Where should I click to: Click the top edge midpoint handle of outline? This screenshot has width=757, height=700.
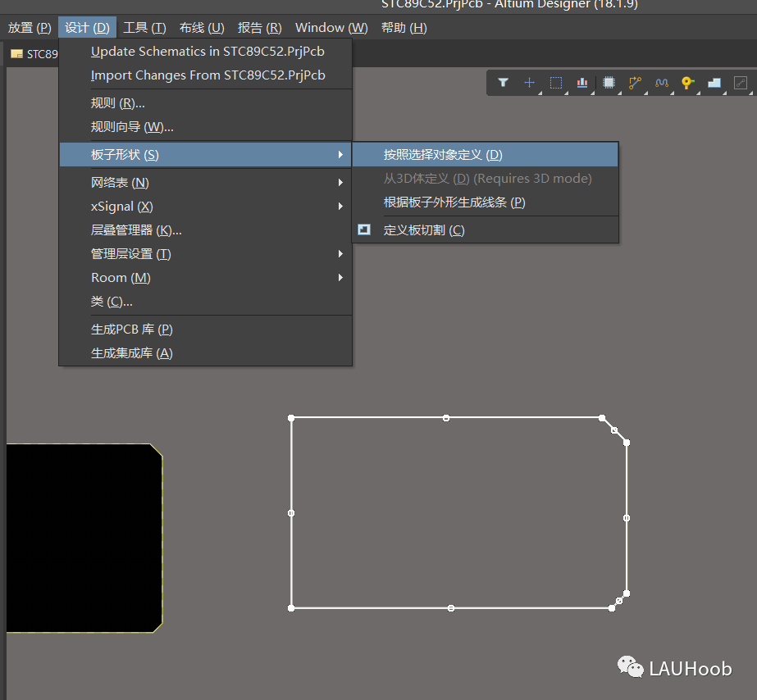click(x=446, y=418)
